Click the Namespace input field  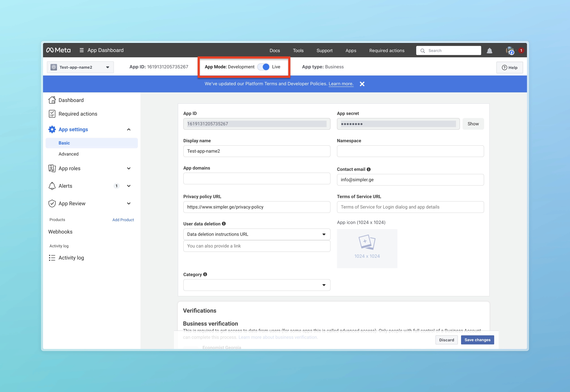point(410,151)
